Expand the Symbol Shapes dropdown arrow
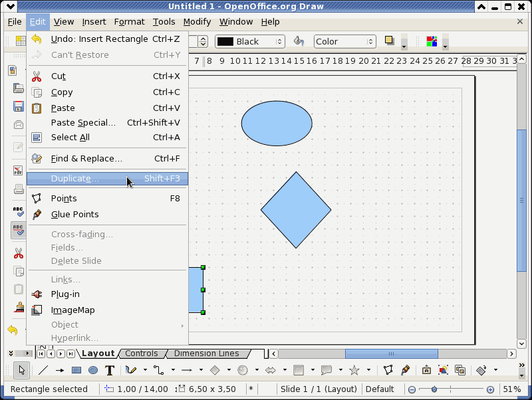The width and height of the screenshot is (532, 400). [x=257, y=370]
